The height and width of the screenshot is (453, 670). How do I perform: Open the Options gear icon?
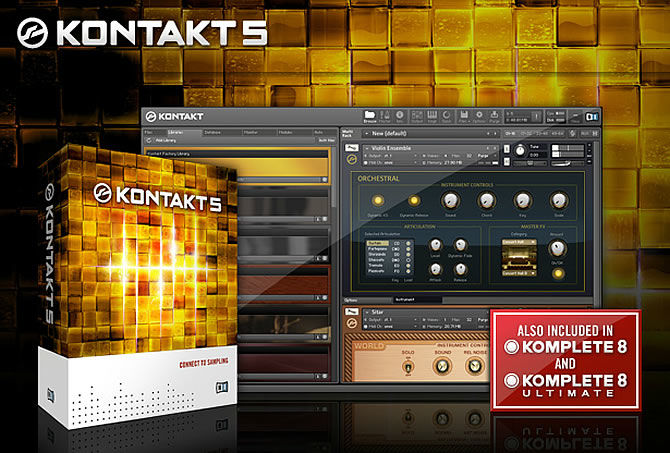pyautogui.click(x=479, y=116)
